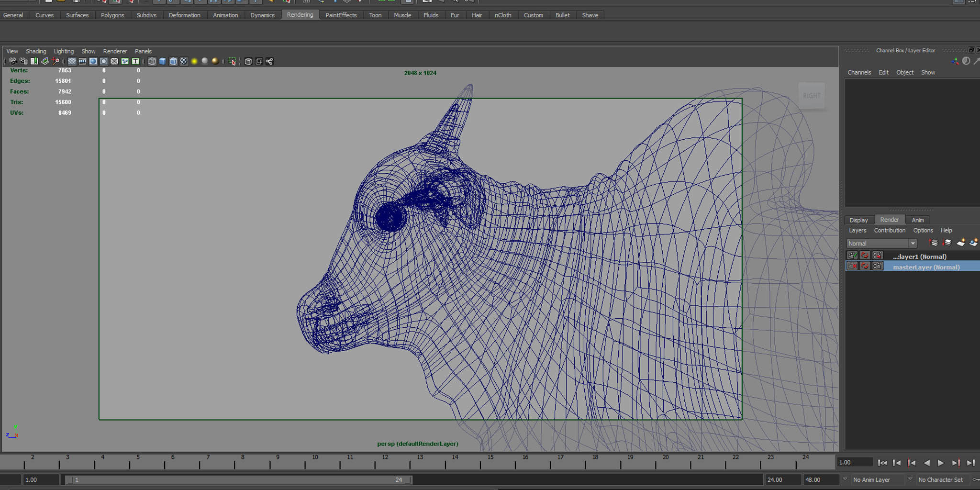Open Contribution menu in layer editor
The width and height of the screenshot is (980, 490).
pos(890,230)
